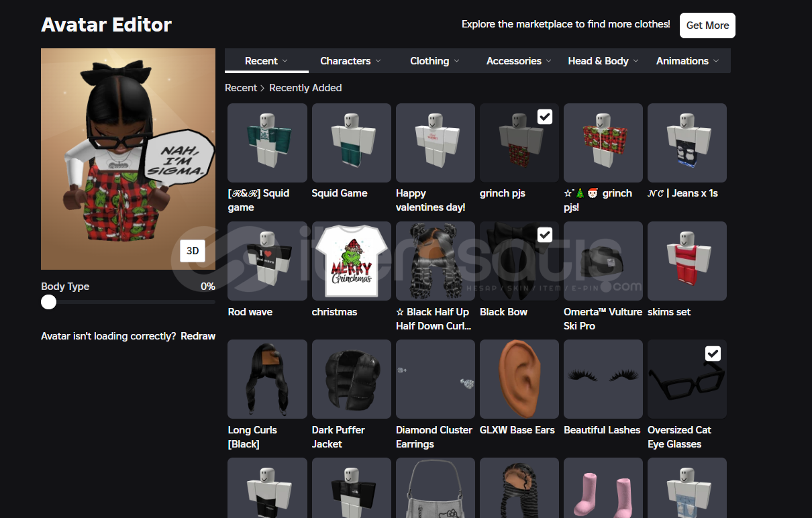812x518 pixels.
Task: Choose the Squid Game pants item
Action: pyautogui.click(x=351, y=143)
